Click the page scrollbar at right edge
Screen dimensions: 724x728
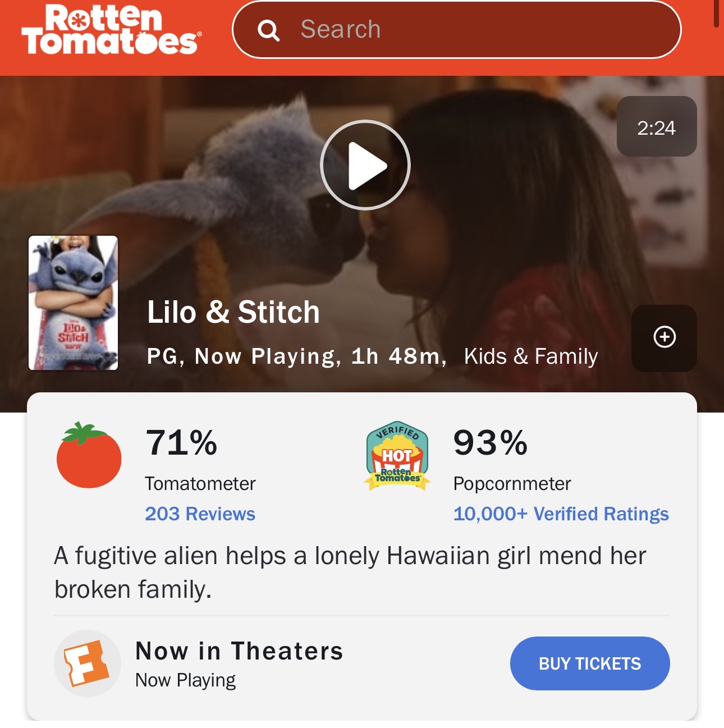[x=716, y=13]
